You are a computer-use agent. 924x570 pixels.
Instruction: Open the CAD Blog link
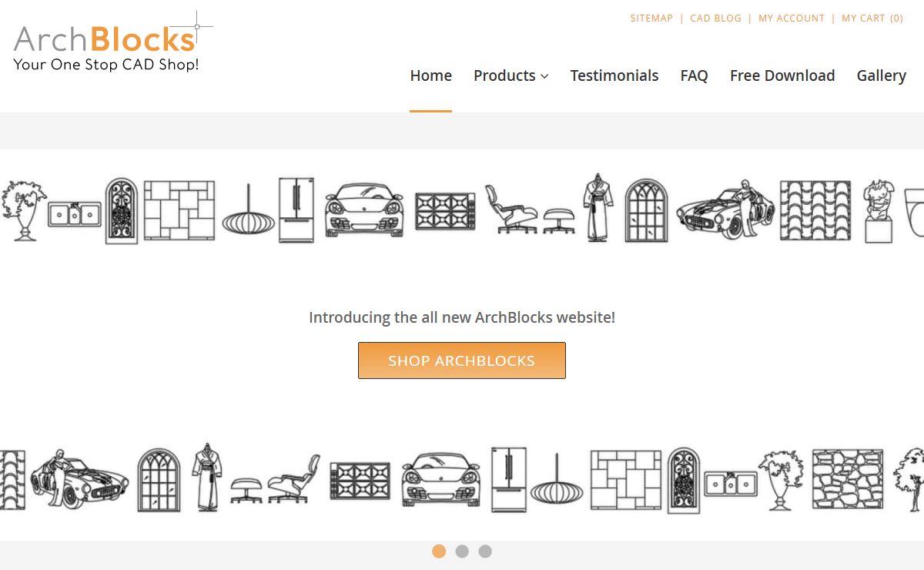pyautogui.click(x=715, y=18)
